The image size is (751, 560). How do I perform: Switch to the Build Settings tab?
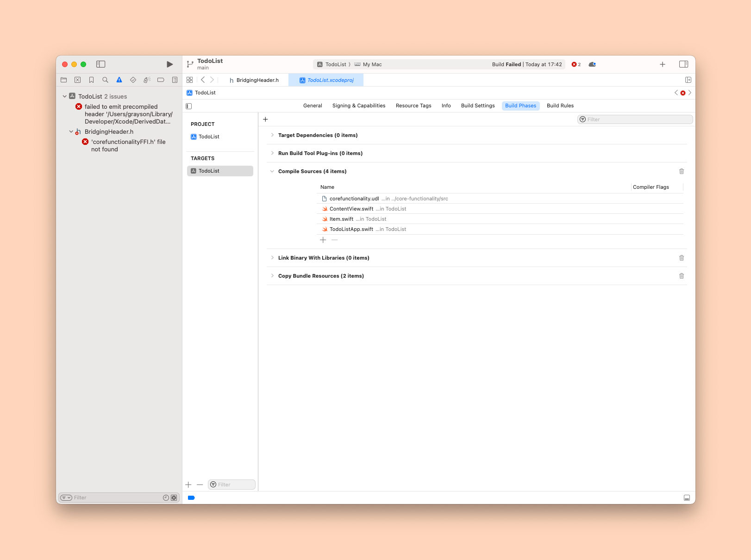pyautogui.click(x=478, y=106)
